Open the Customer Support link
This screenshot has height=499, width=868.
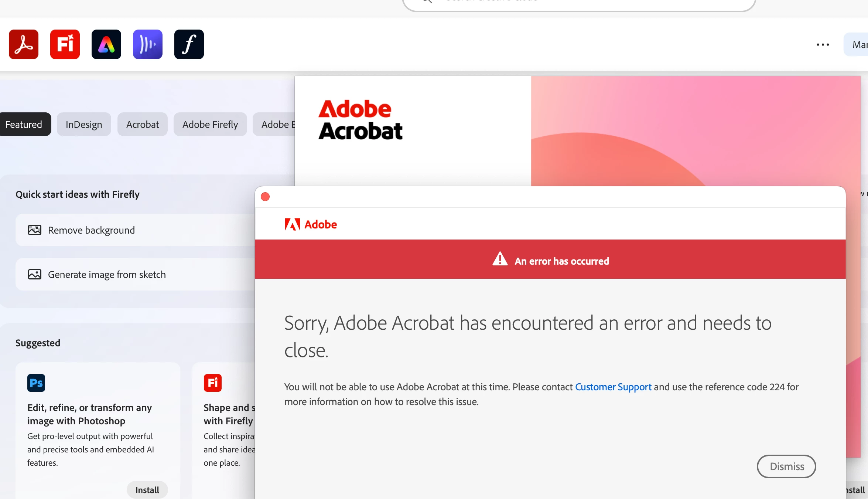point(613,387)
